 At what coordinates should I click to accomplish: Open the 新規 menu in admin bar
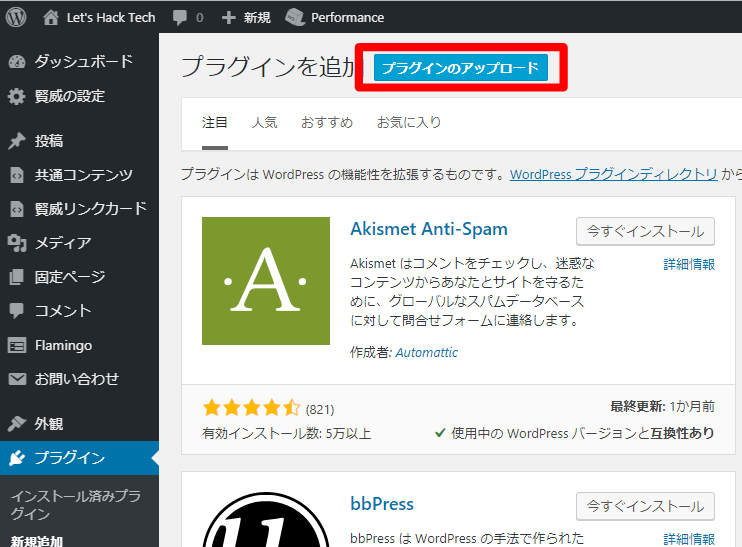(x=257, y=18)
